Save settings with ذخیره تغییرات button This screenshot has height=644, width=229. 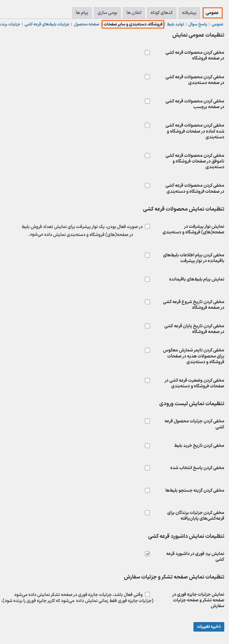pos(209,626)
